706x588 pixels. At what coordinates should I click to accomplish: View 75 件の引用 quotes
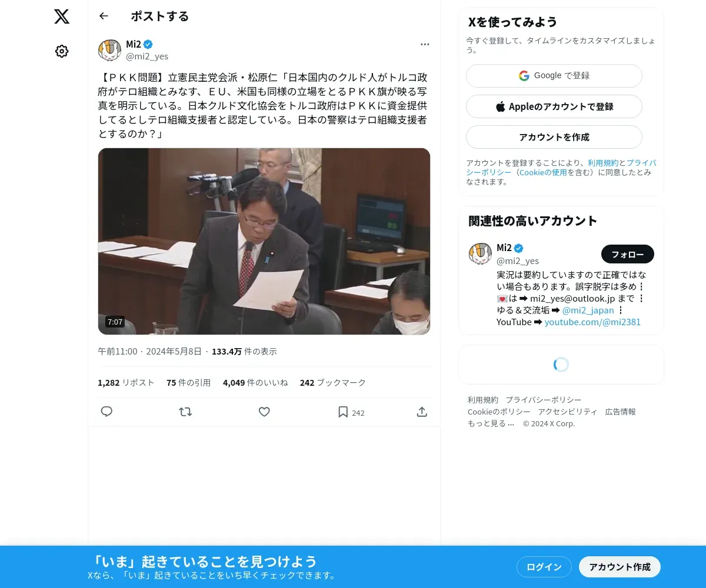click(x=188, y=382)
